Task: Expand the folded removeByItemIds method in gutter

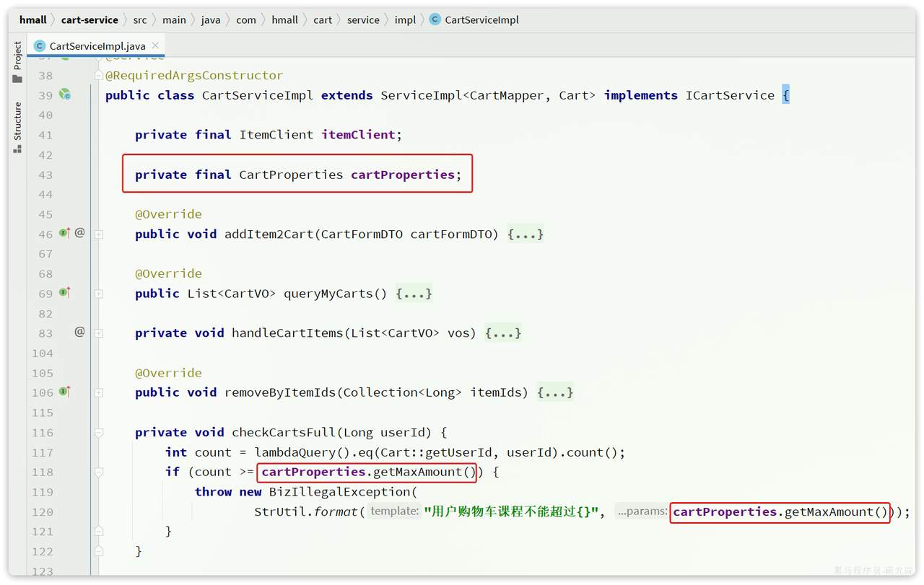Action: click(x=99, y=392)
